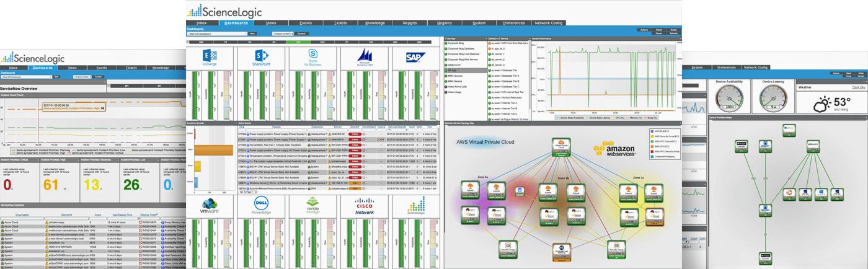Viewport: 868px width, 269px height.
Task: Open the Reports tab in center window
Action: click(x=410, y=23)
